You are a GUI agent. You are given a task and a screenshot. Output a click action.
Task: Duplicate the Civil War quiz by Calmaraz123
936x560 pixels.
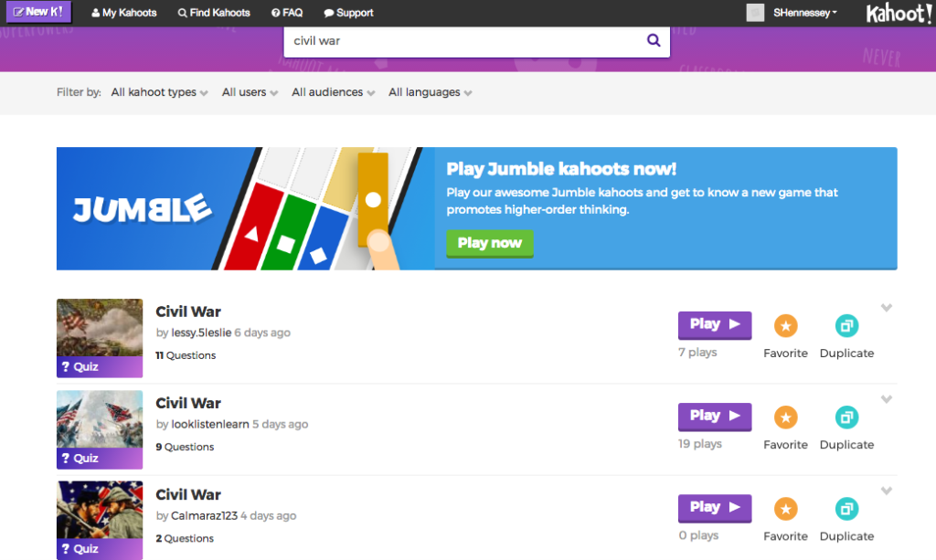coord(846,509)
